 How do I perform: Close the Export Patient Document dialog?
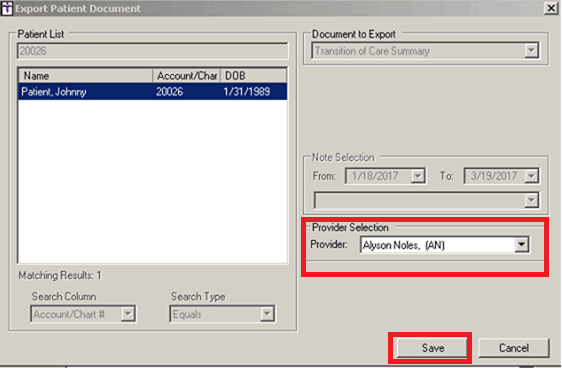click(551, 8)
